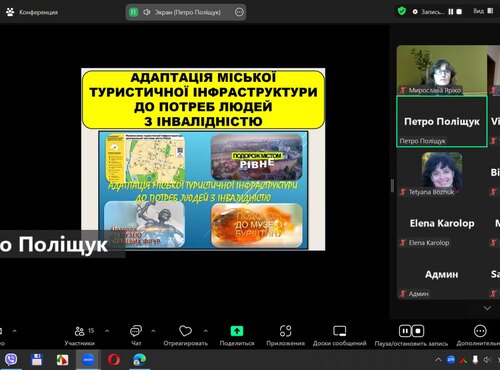Open more options beside Экран (Петро Поліщук)

pos(239,12)
